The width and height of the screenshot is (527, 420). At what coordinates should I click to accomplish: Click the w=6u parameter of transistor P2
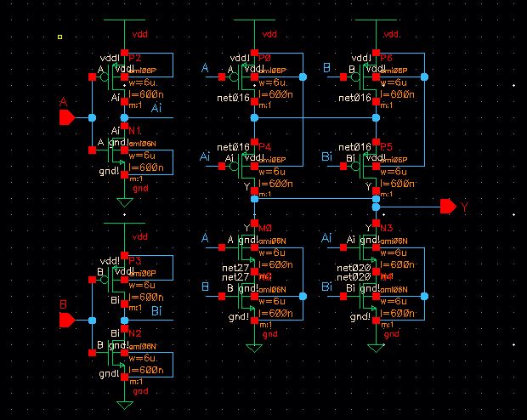click(x=143, y=82)
